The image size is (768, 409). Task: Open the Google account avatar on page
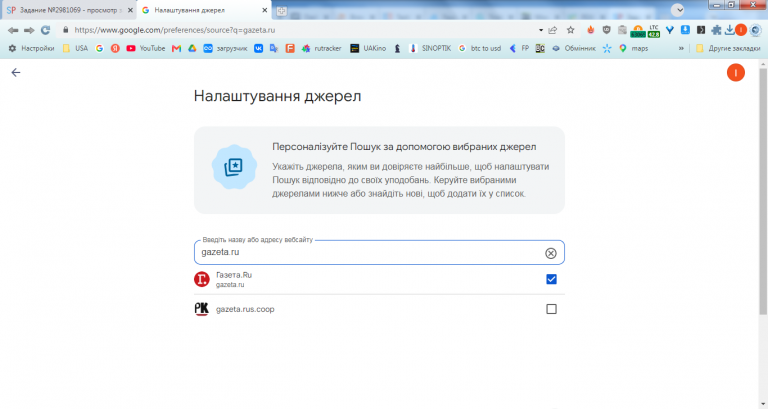click(x=736, y=72)
